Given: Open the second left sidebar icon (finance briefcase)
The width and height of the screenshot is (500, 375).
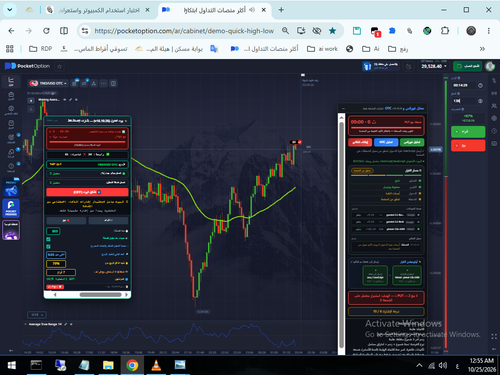Looking at the screenshot, I should coord(11,96).
